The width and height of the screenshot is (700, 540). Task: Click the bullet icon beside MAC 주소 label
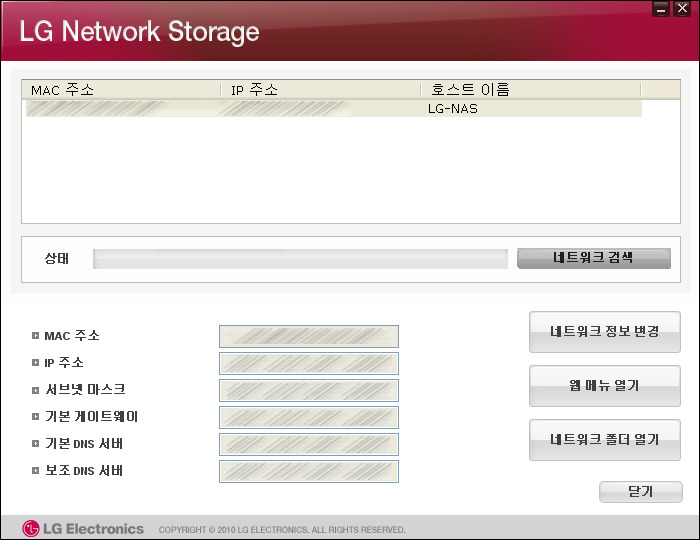pos(35,336)
